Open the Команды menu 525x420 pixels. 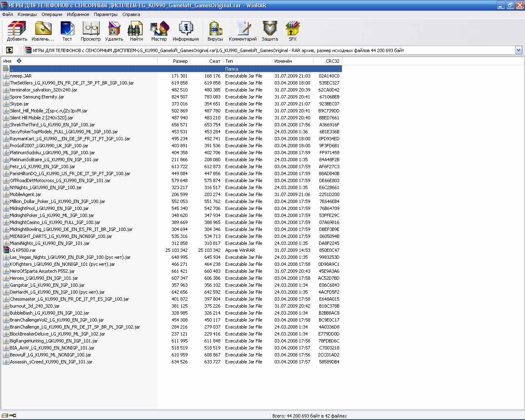tap(27, 14)
